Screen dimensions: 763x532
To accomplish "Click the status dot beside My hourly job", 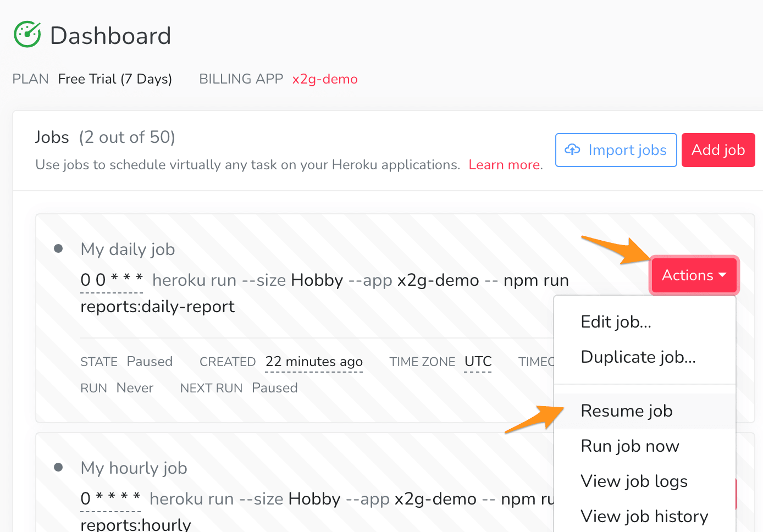I will click(58, 467).
